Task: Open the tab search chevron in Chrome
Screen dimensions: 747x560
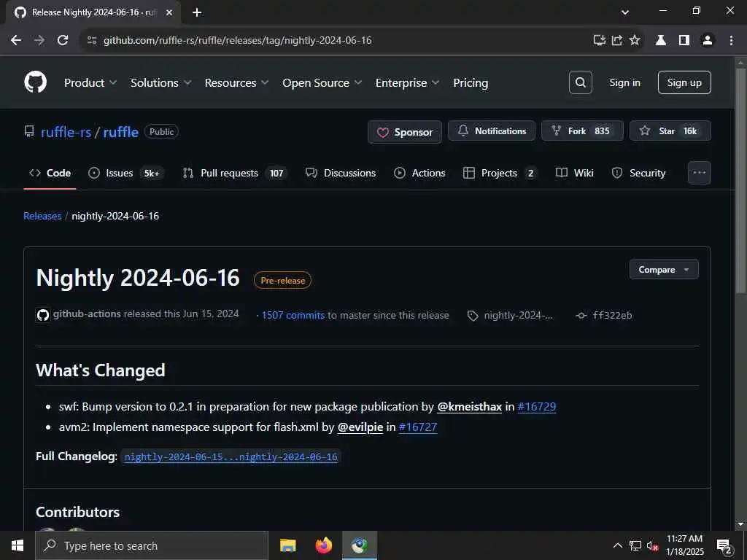Action: tap(625, 12)
